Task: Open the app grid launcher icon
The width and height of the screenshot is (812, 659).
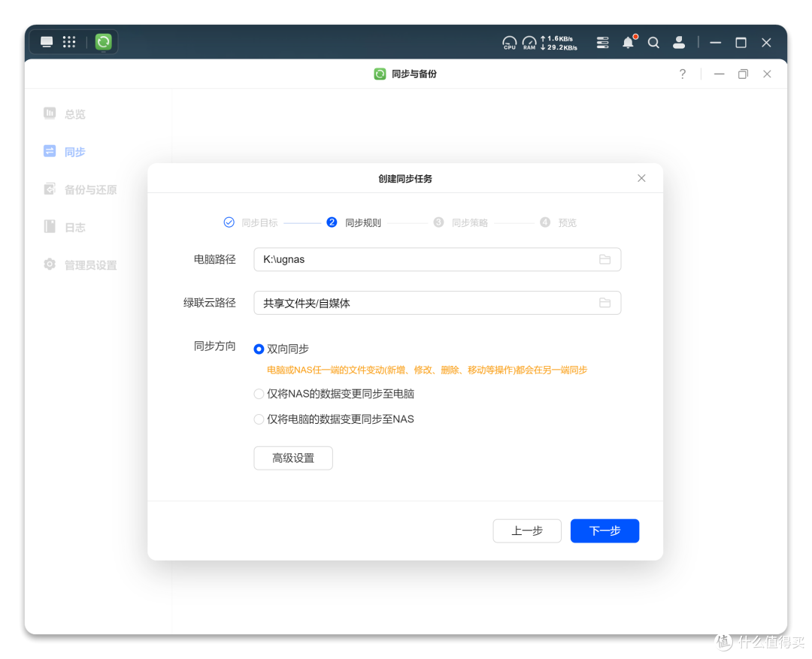Action: [x=69, y=42]
